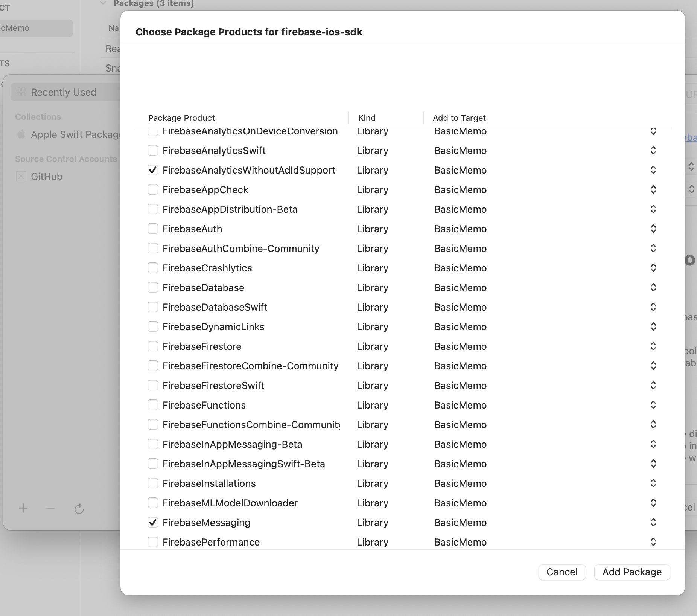Cancel the package product dialog
The width and height of the screenshot is (697, 616).
coord(562,572)
